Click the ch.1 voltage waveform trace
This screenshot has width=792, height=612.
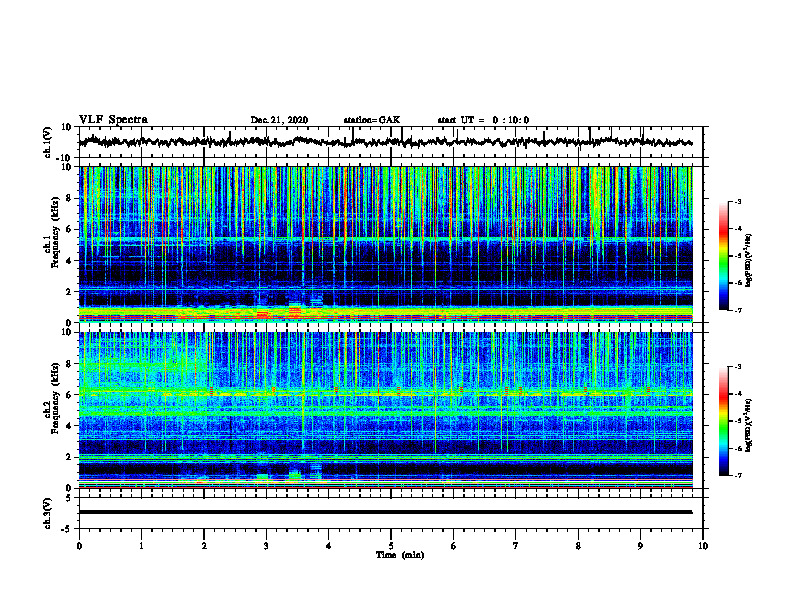[x=385, y=142]
